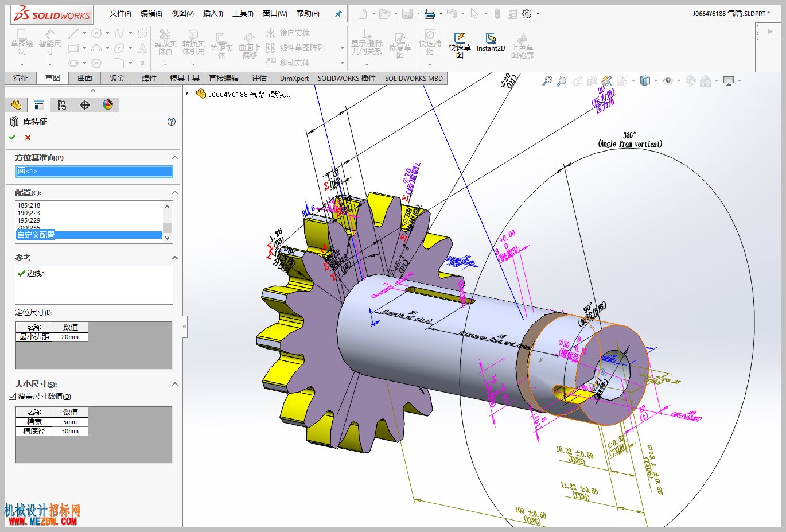Open the 插入 (Insert) menu

(213, 14)
